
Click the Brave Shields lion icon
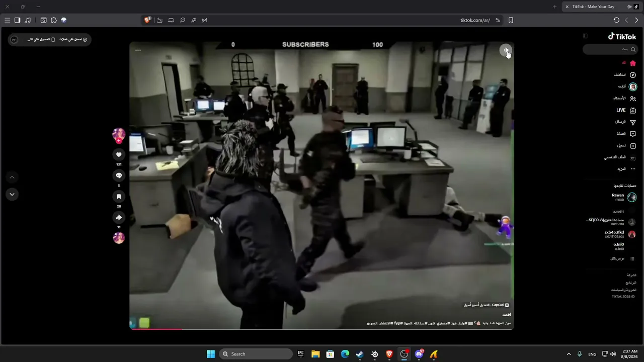147,20
